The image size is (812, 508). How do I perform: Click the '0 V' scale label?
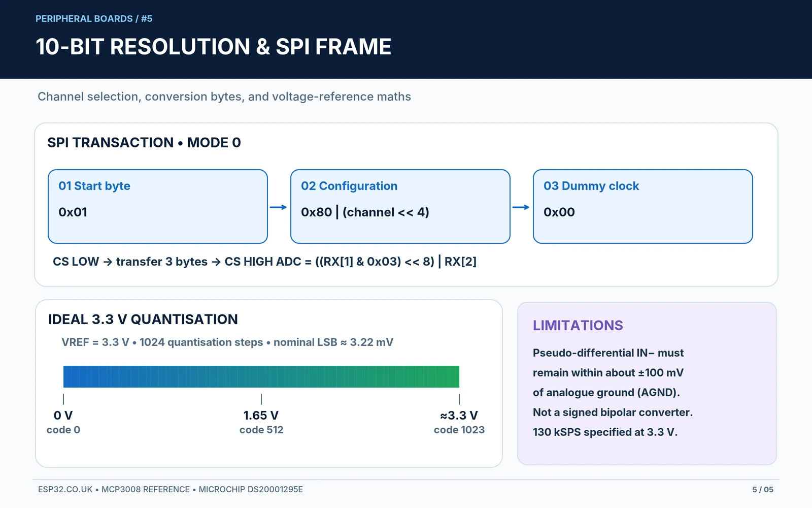[x=63, y=416]
